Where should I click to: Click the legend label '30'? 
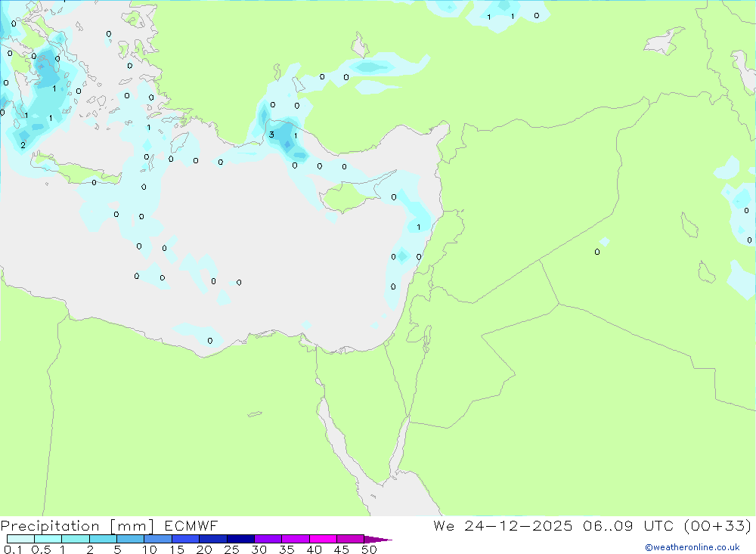tap(259, 549)
